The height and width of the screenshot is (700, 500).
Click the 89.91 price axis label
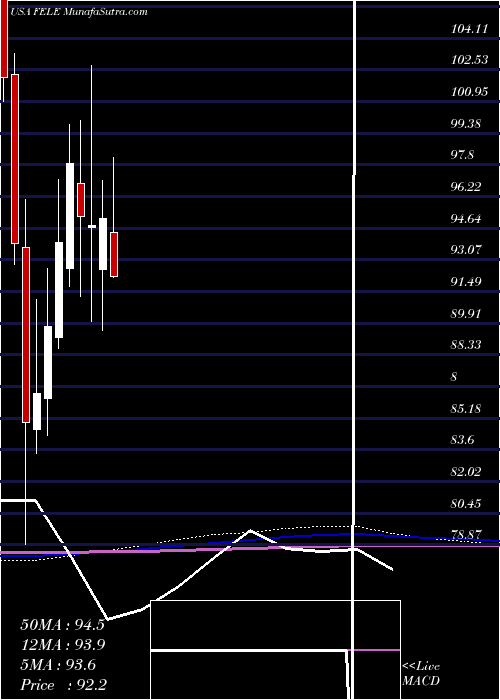click(466, 313)
